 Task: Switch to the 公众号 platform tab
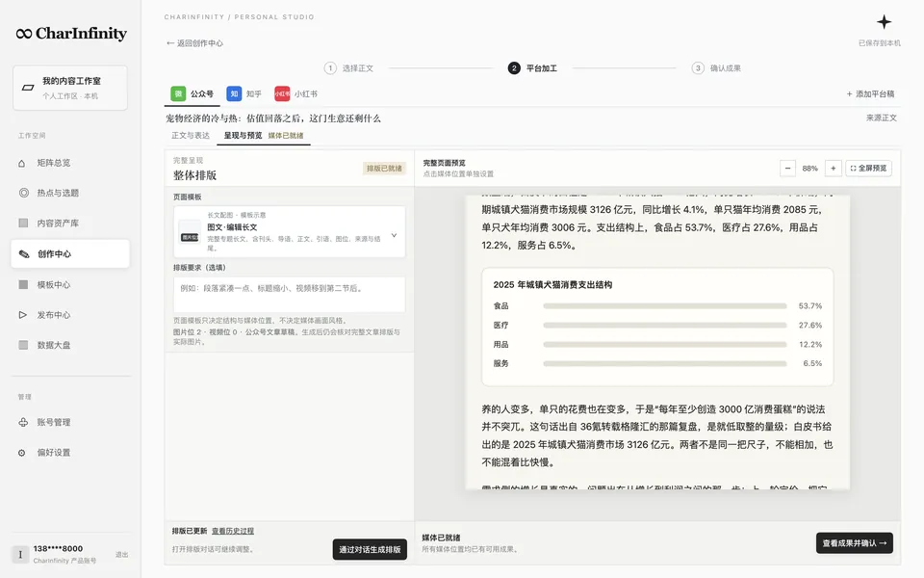pyautogui.click(x=192, y=93)
